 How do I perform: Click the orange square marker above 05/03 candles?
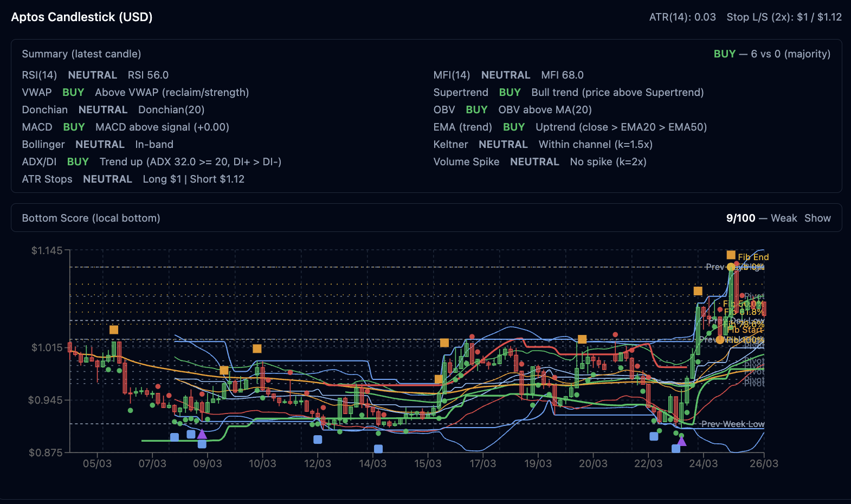[114, 330]
